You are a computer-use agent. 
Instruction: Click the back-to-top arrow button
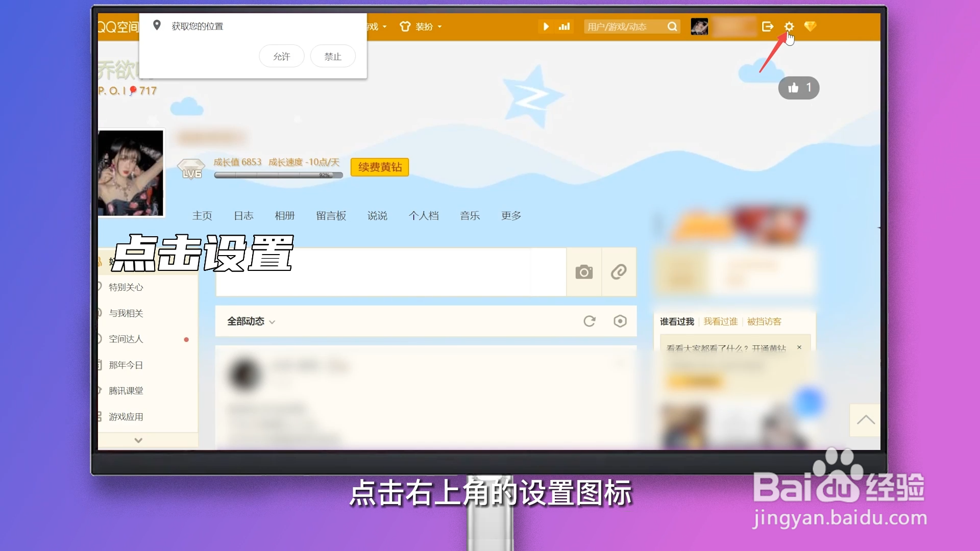click(865, 420)
